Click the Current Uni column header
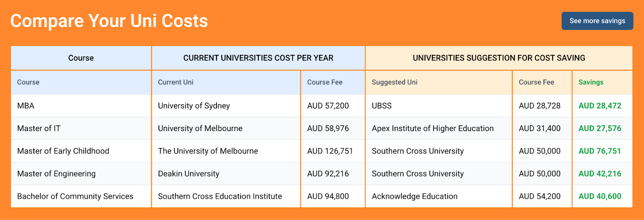Viewport: 644px width, 220px height. pyautogui.click(x=175, y=82)
